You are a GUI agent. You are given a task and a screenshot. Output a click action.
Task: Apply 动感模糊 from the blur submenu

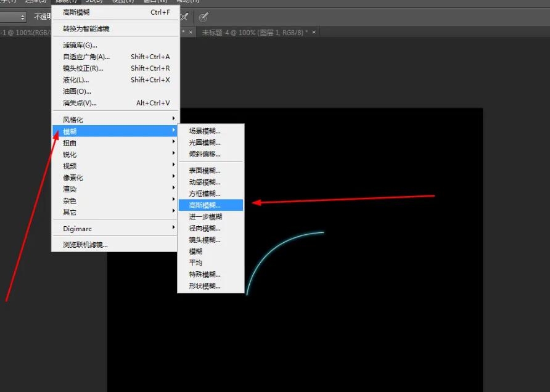(x=202, y=182)
